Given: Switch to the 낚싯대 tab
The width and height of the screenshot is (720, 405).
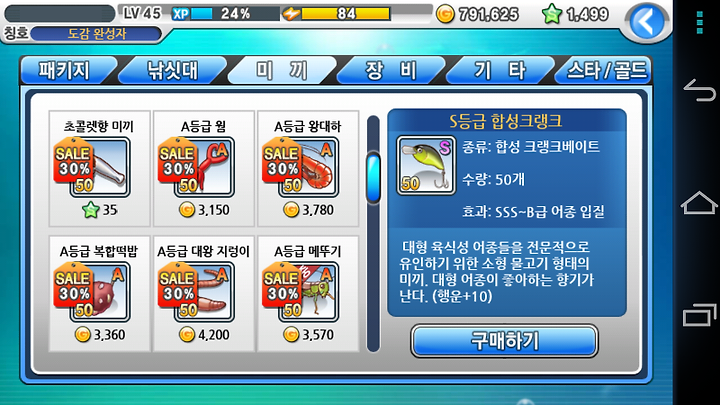Looking at the screenshot, I should pyautogui.click(x=173, y=70).
